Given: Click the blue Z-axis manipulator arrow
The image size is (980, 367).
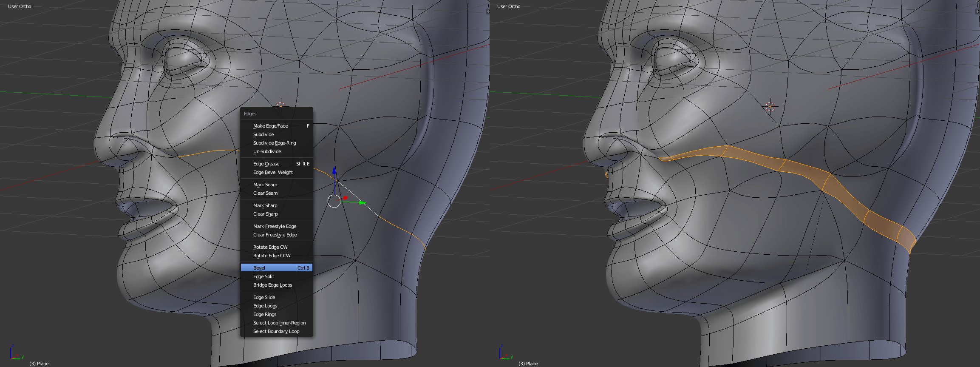Looking at the screenshot, I should point(334,171).
